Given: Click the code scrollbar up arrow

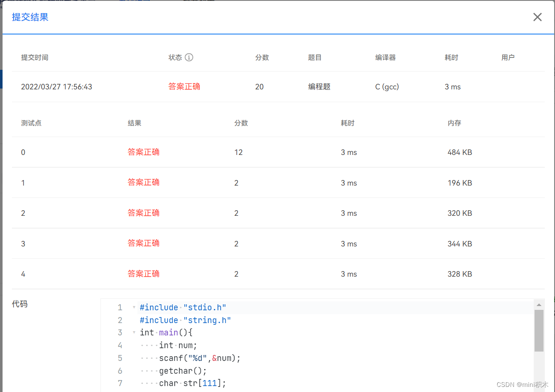Looking at the screenshot, I should (539, 304).
